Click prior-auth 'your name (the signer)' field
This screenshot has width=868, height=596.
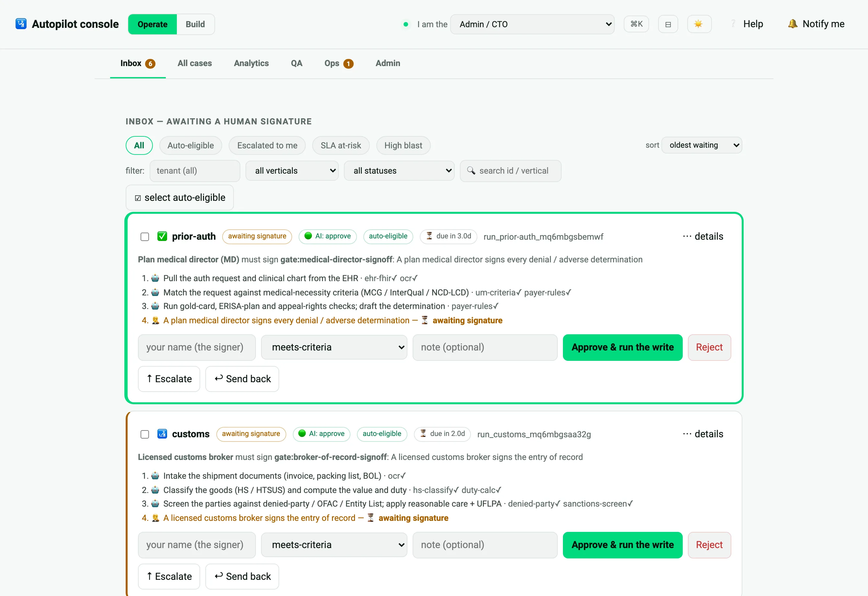tap(197, 347)
